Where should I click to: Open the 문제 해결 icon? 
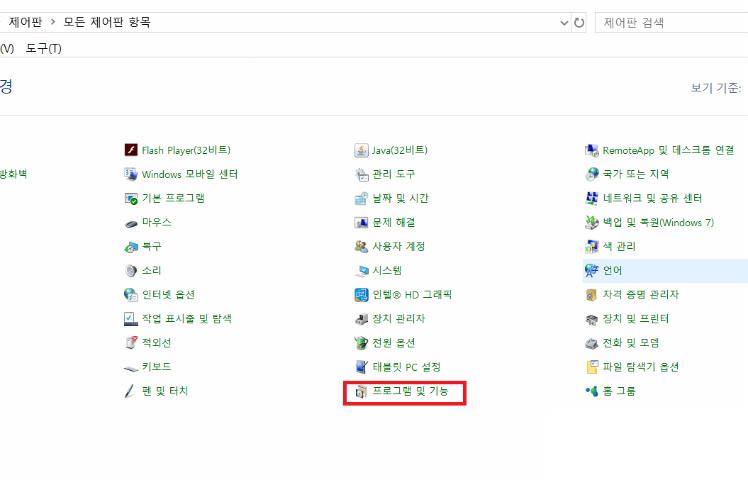[361, 222]
